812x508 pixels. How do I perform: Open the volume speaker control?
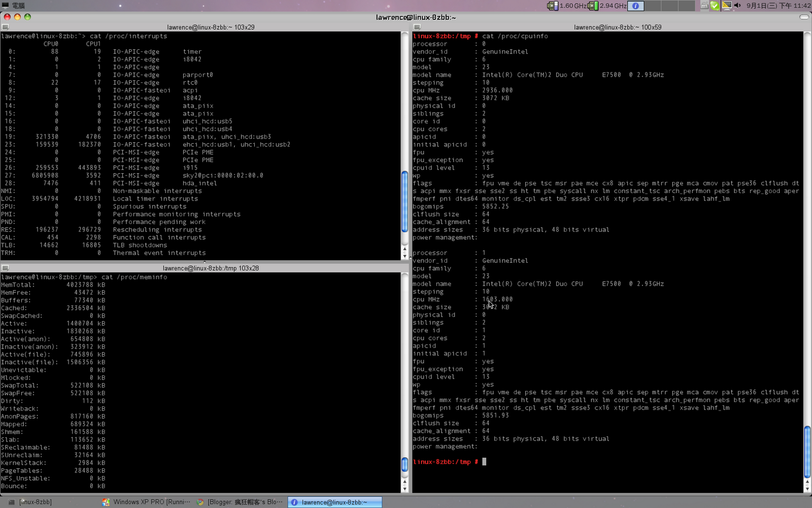(x=737, y=6)
